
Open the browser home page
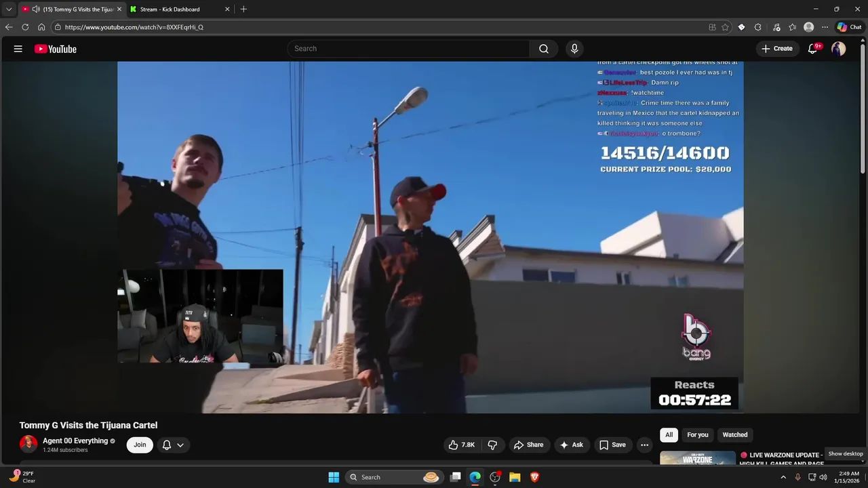coord(41,27)
